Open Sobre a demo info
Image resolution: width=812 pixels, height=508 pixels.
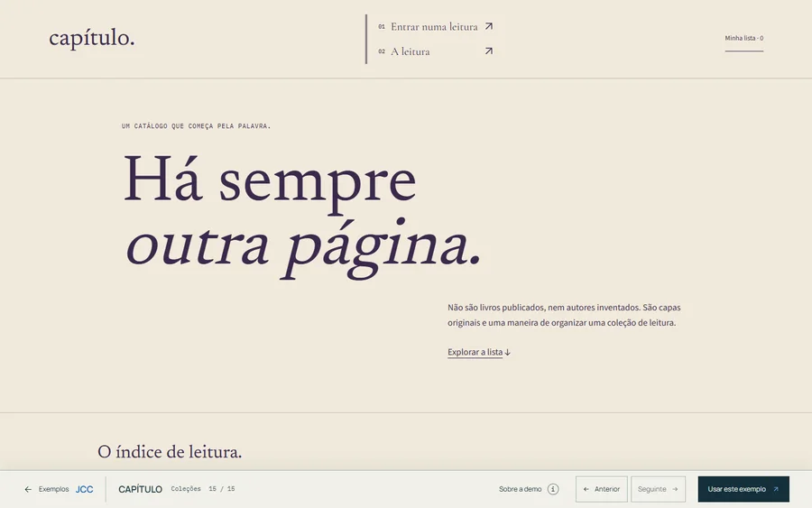point(529,489)
